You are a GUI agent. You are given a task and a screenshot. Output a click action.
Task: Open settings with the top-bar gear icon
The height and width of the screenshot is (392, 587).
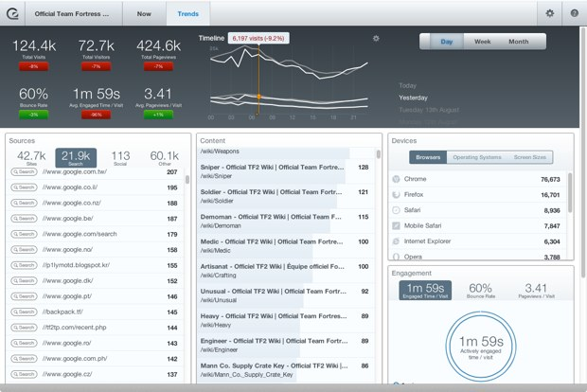point(549,13)
